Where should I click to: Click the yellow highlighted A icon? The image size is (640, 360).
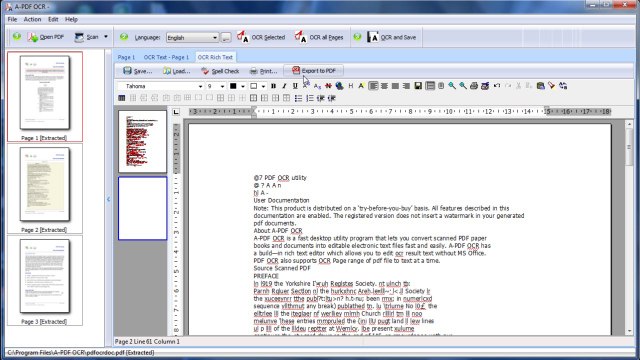pos(361,86)
